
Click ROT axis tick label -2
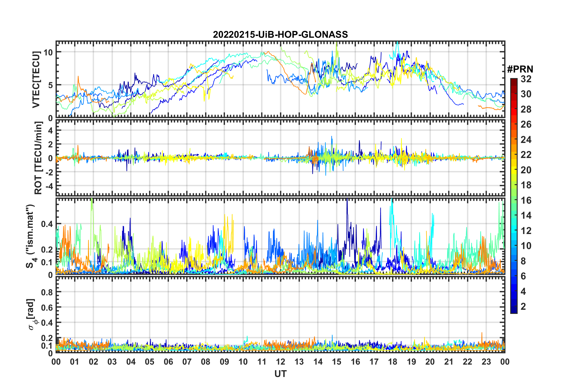pos(49,172)
